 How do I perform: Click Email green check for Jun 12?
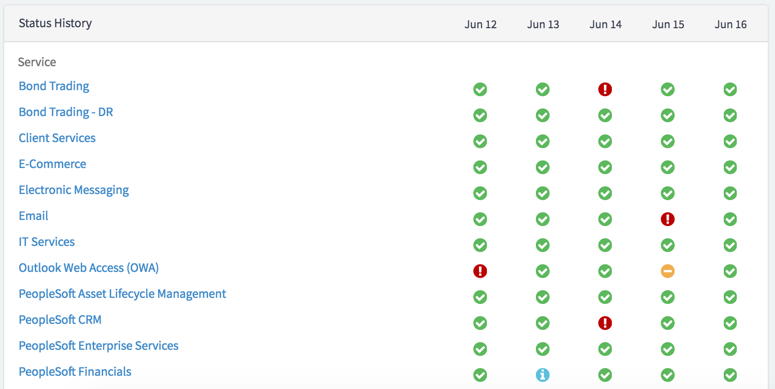[x=480, y=219]
